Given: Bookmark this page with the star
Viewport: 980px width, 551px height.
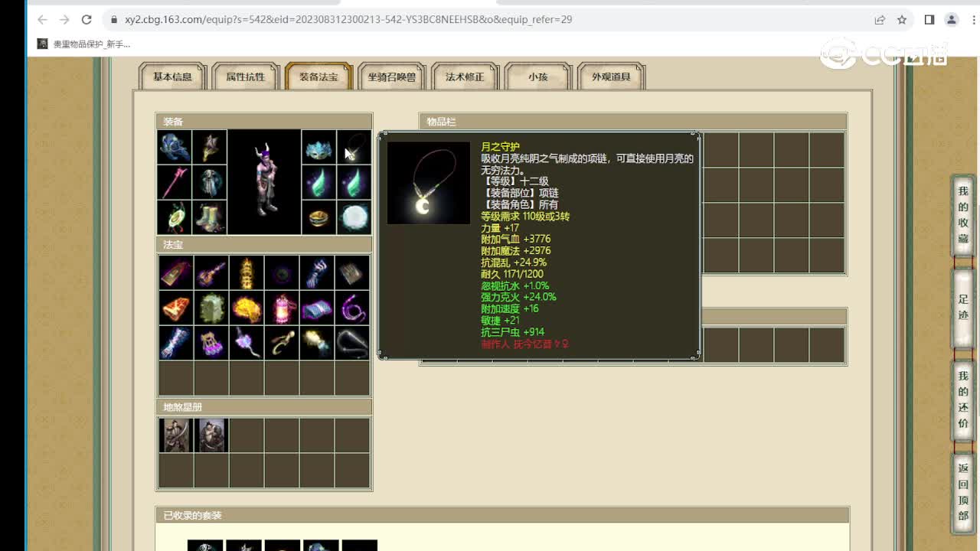Looking at the screenshot, I should click(x=902, y=19).
